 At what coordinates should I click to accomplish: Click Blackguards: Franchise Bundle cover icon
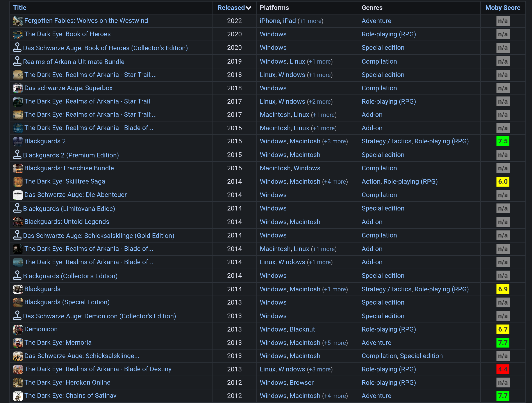18,168
